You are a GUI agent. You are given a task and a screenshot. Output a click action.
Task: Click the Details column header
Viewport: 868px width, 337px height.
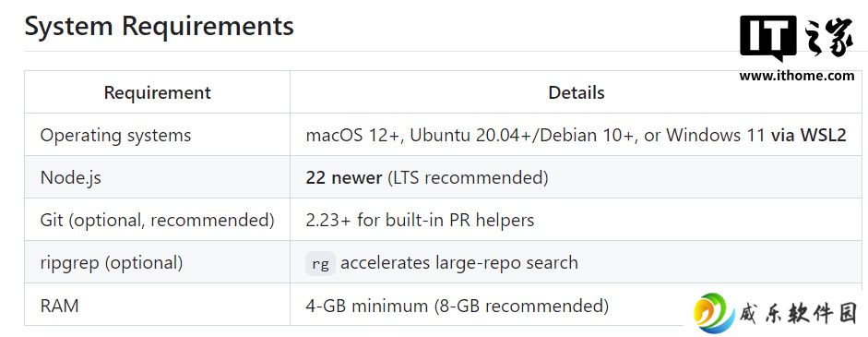point(577,92)
